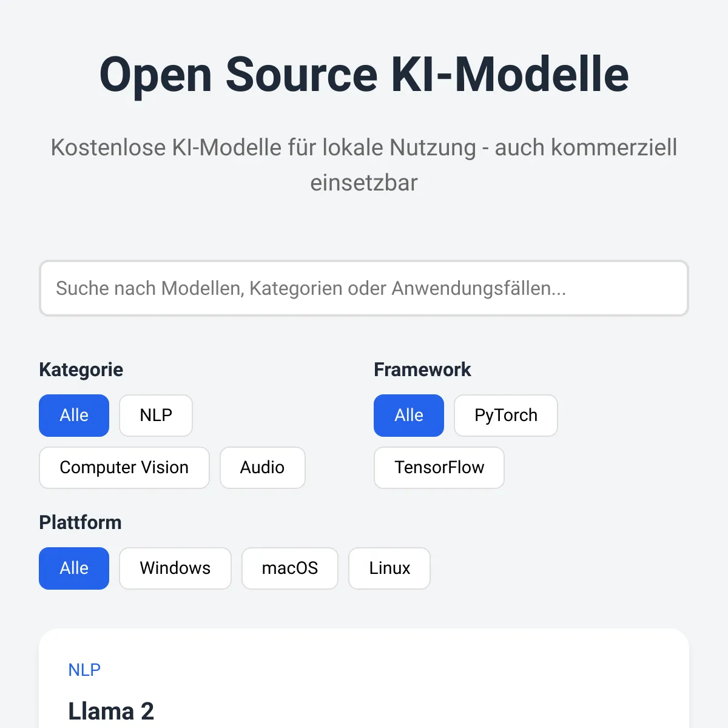Screen dimensions: 728x728
Task: Filter by the NLP category chip
Action: tap(156, 416)
